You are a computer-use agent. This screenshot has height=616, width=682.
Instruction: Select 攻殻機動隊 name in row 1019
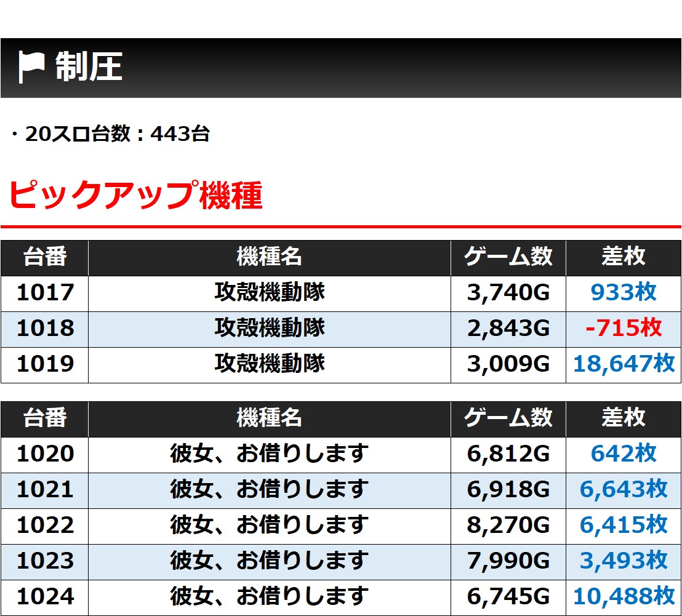click(x=270, y=364)
